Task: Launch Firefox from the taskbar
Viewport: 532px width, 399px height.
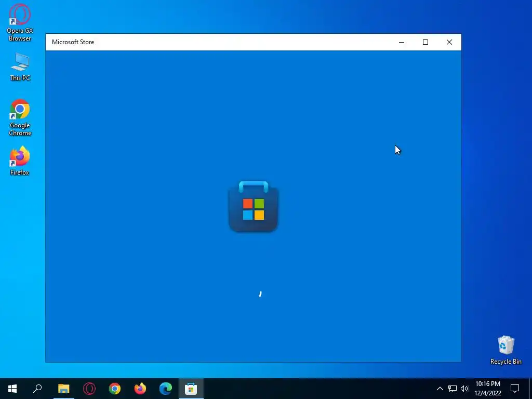Action: [140, 389]
